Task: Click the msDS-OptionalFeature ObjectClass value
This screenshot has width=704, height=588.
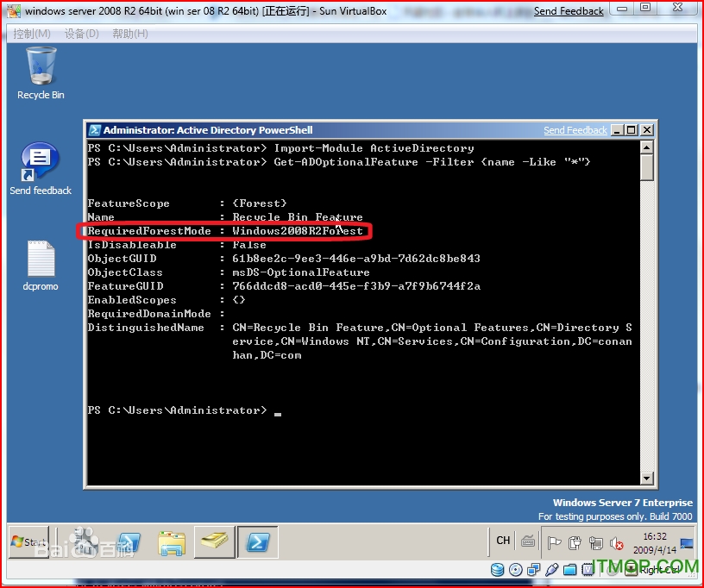Action: coord(301,272)
